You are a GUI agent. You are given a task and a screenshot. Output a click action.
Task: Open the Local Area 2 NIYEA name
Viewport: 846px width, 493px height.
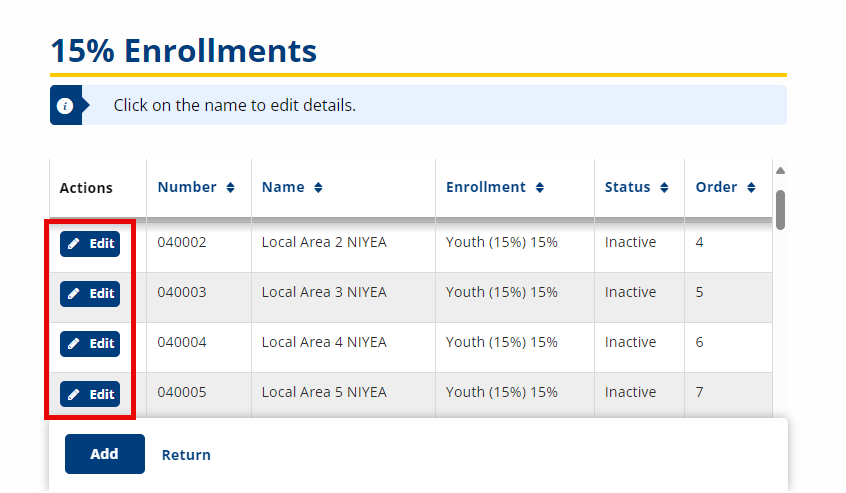pyautogui.click(x=323, y=242)
